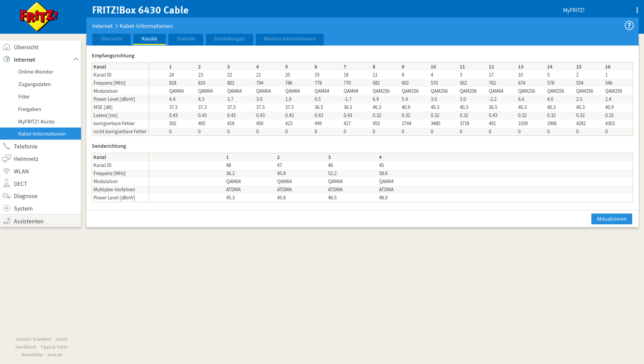Image resolution: width=644 pixels, height=364 pixels.
Task: Click the nicht korrigierbare Fehler row label
Action: pyautogui.click(x=120, y=132)
